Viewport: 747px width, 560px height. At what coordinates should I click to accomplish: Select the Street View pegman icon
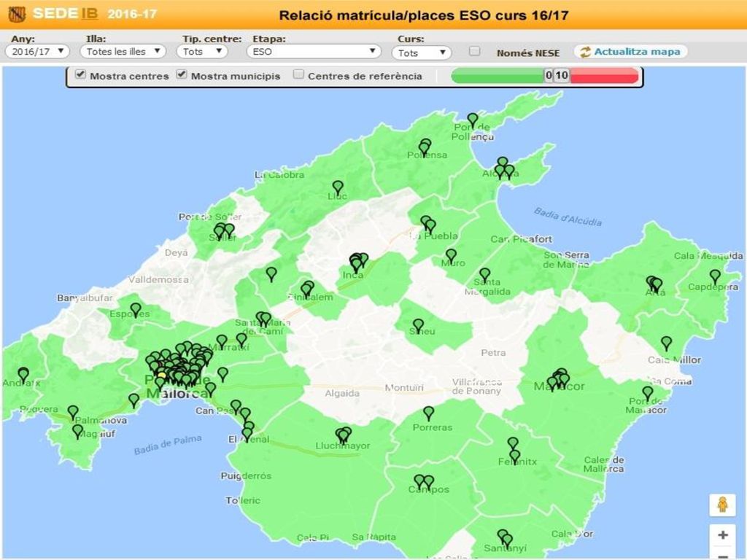click(x=722, y=505)
